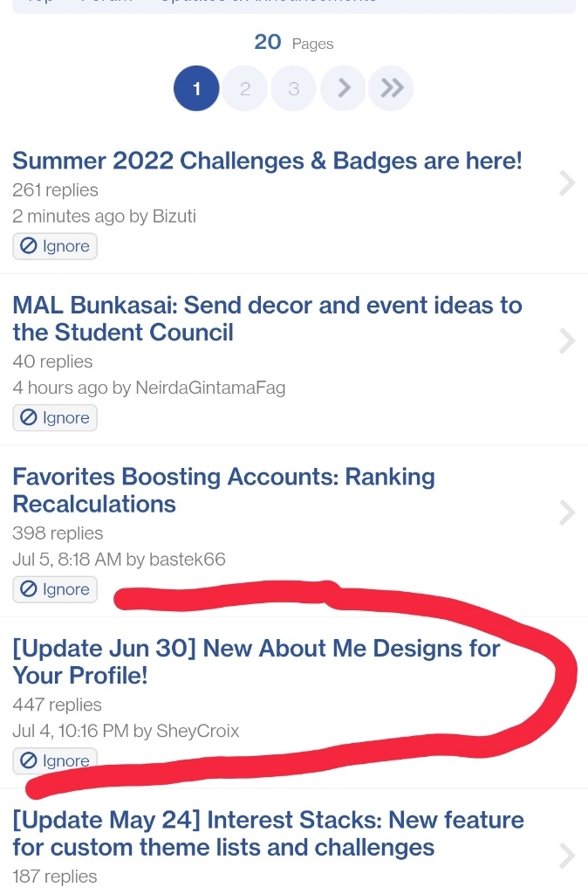Open MAL Bunkasai Student Council thread title

[x=267, y=319]
